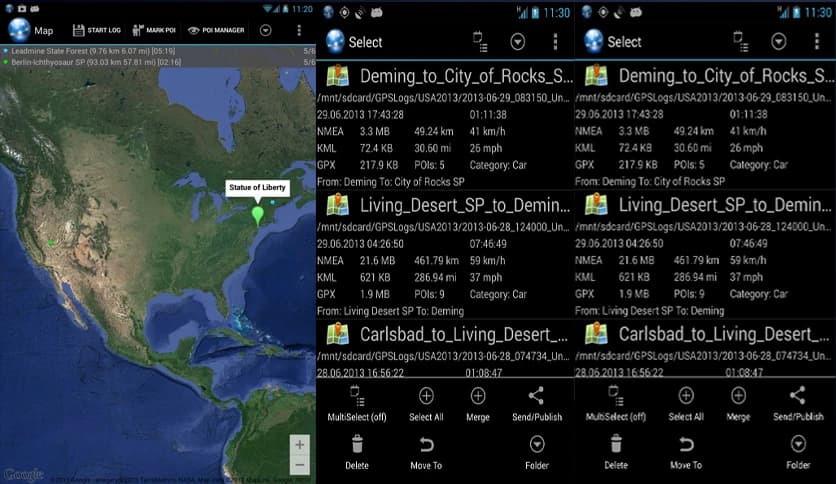This screenshot has height=484, width=836.
Task: Tap Merge on right Select screen
Action: pyautogui.click(x=738, y=404)
